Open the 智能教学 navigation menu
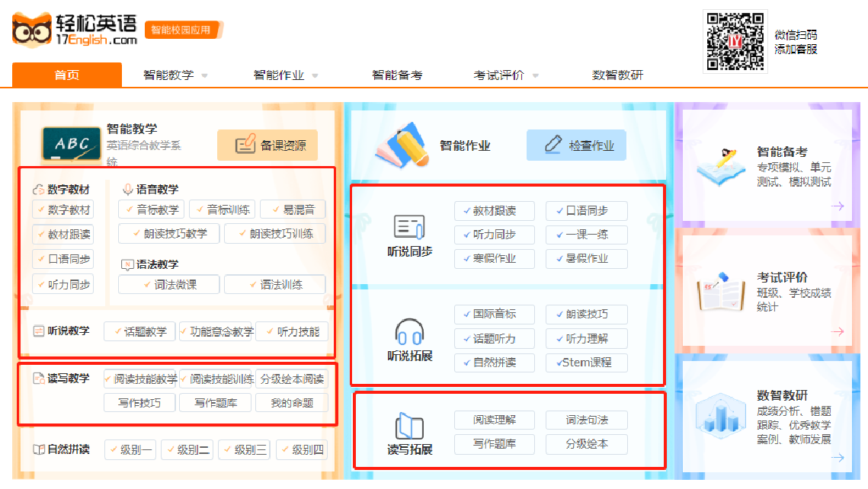868x489 pixels. click(168, 75)
